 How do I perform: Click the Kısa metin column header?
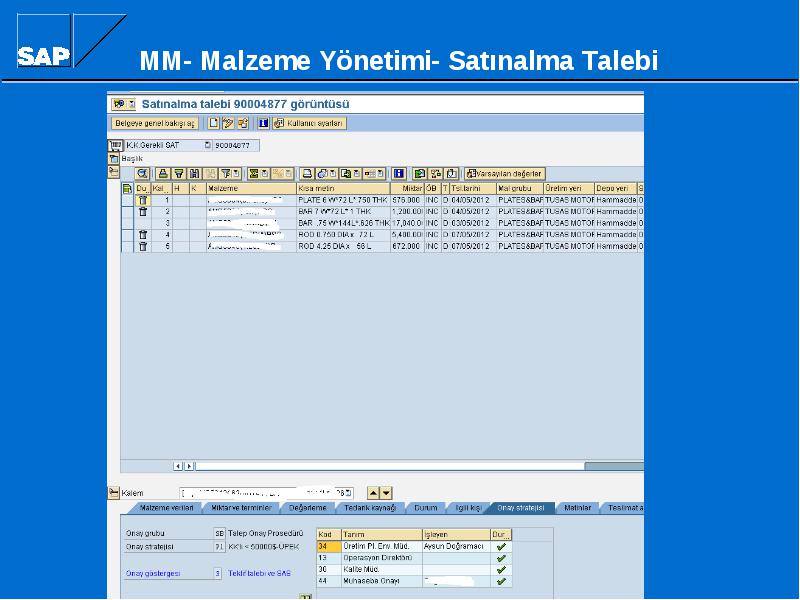click(343, 189)
